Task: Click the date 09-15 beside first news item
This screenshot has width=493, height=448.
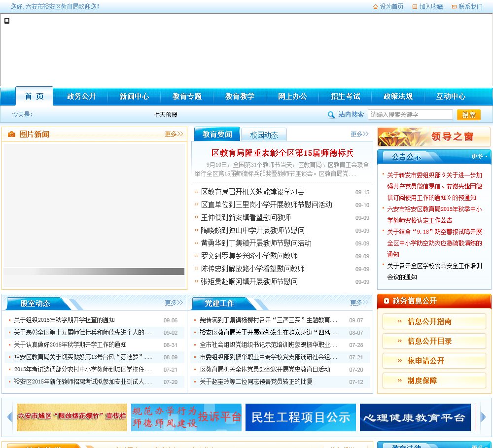Action: coord(362,192)
